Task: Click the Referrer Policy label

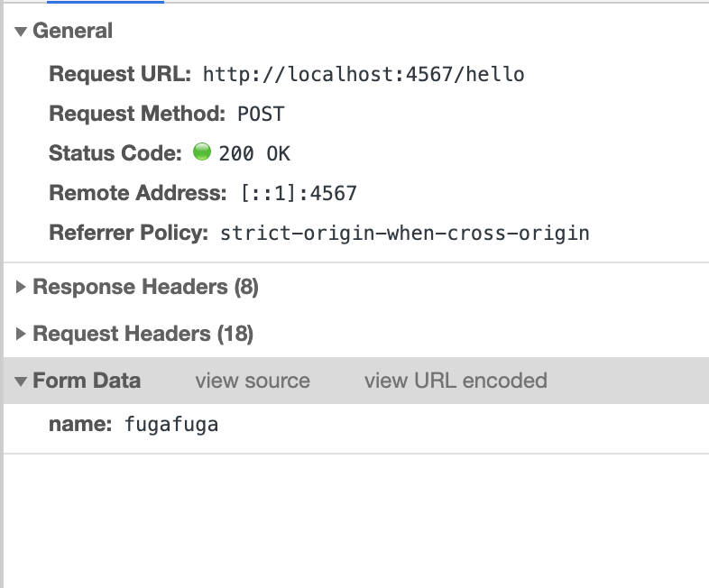Action: (x=128, y=233)
